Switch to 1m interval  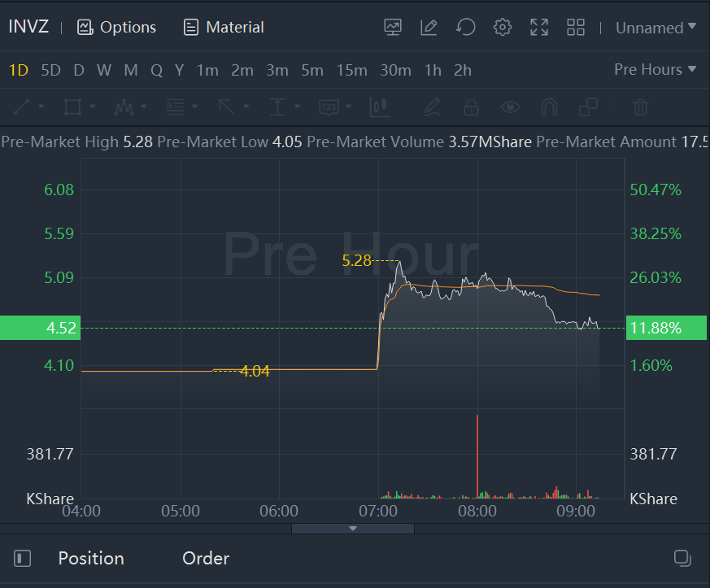[x=207, y=70]
